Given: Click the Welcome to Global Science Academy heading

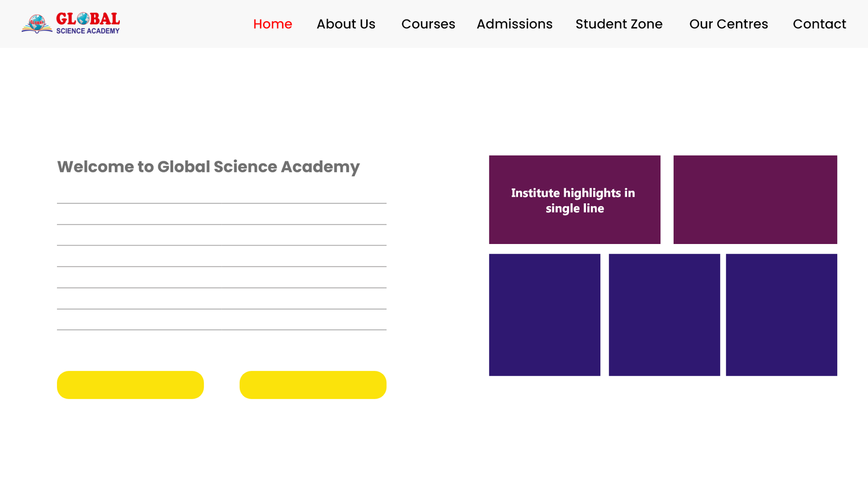Looking at the screenshot, I should 208,166.
